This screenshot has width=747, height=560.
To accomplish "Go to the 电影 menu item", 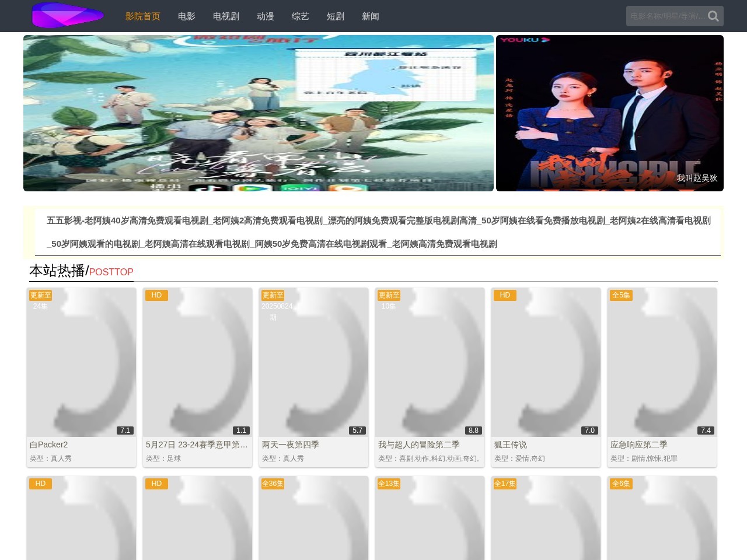I will [x=186, y=16].
